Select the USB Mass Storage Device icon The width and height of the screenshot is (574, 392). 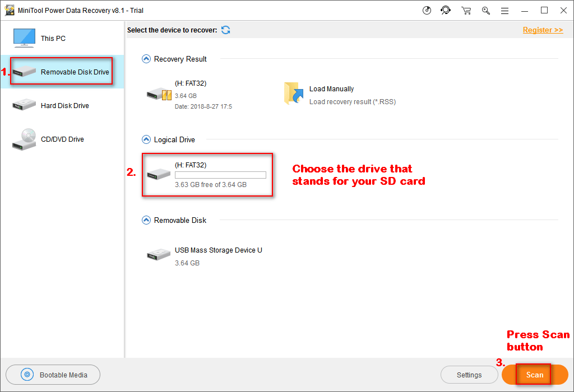click(159, 254)
